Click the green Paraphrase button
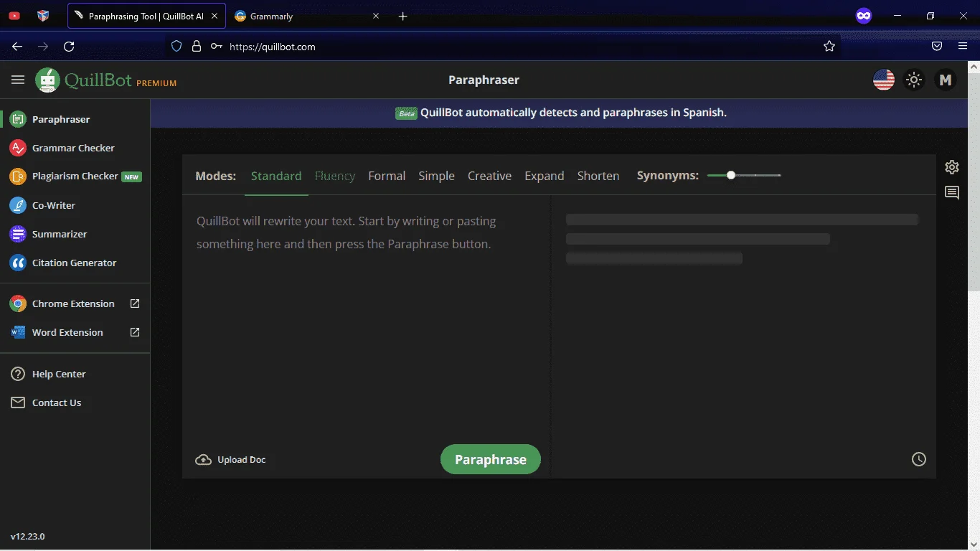This screenshot has width=980, height=551. click(491, 459)
